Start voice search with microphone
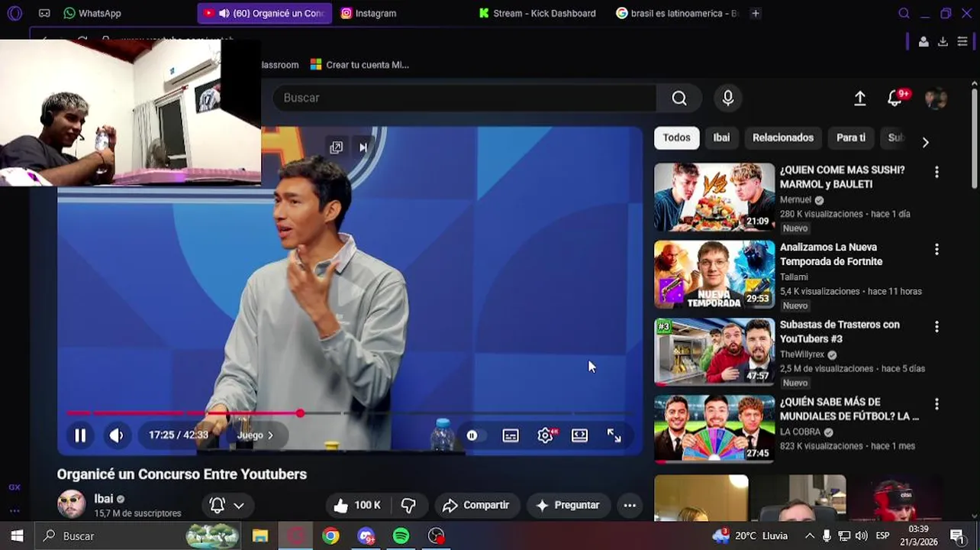This screenshot has width=980, height=550. click(728, 98)
